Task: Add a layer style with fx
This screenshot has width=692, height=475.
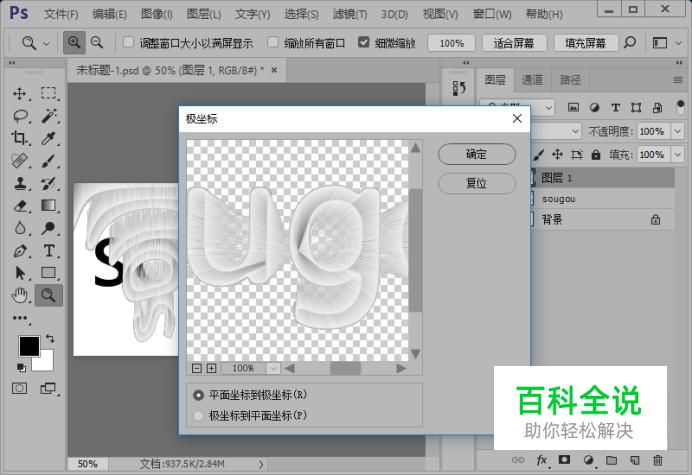Action: tap(542, 460)
